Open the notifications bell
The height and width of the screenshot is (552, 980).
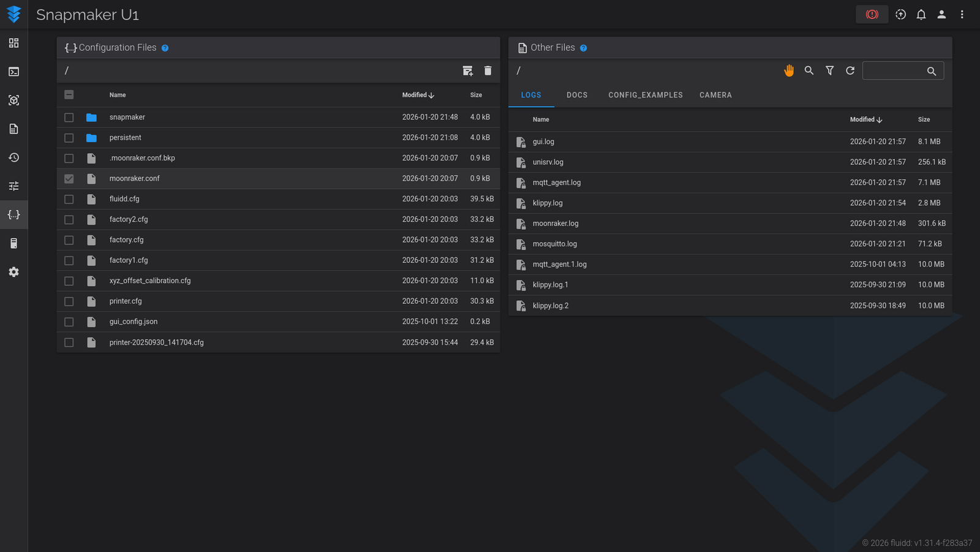tap(921, 14)
